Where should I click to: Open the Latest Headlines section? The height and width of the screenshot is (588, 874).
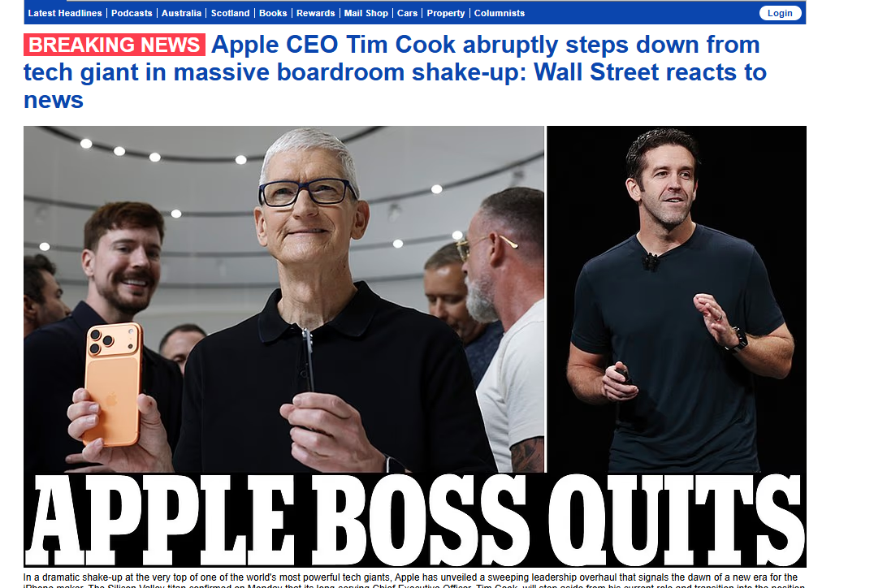[65, 13]
